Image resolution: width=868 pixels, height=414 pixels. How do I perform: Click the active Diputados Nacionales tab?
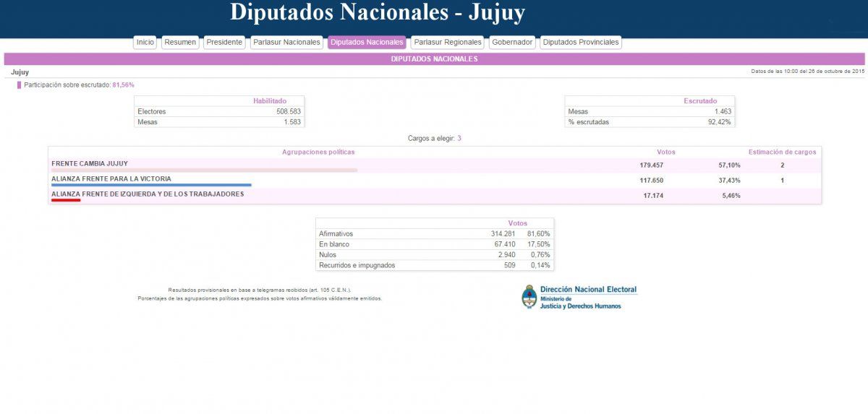point(367,43)
